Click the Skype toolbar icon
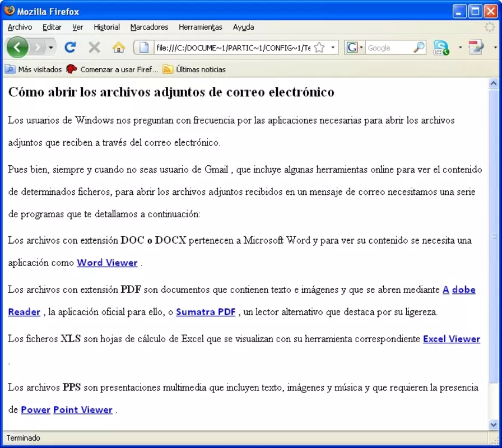Viewport: 502px width, 448px height. (441, 48)
